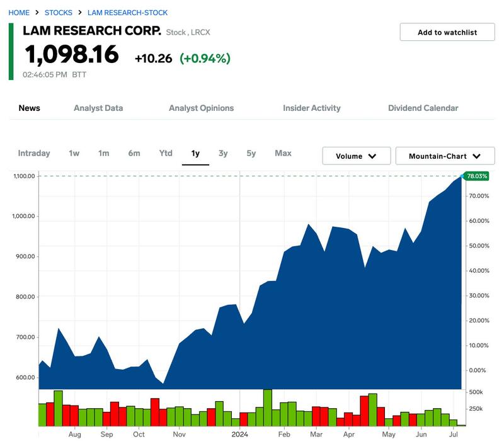The height and width of the screenshot is (444, 504).
Task: Click the Sep date axis label
Action: tap(106, 435)
